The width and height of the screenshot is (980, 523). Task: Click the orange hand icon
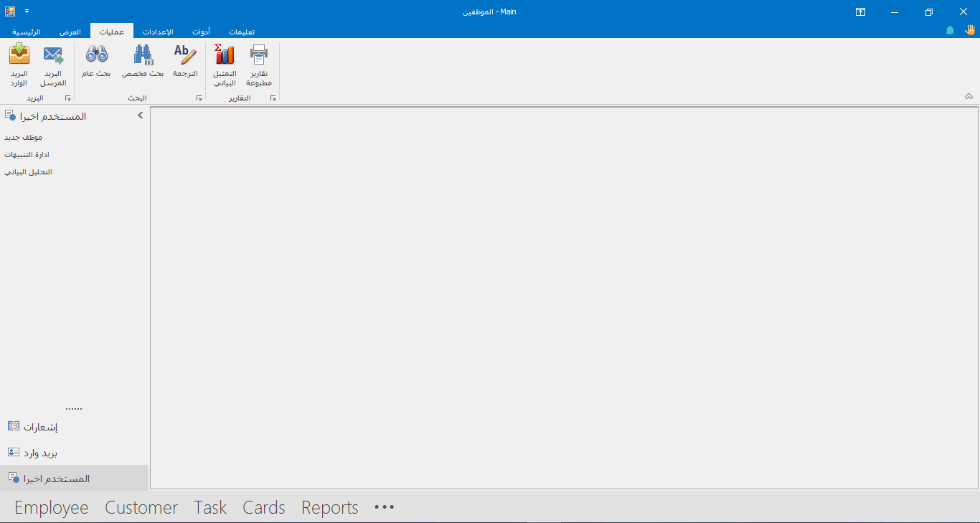pyautogui.click(x=970, y=30)
